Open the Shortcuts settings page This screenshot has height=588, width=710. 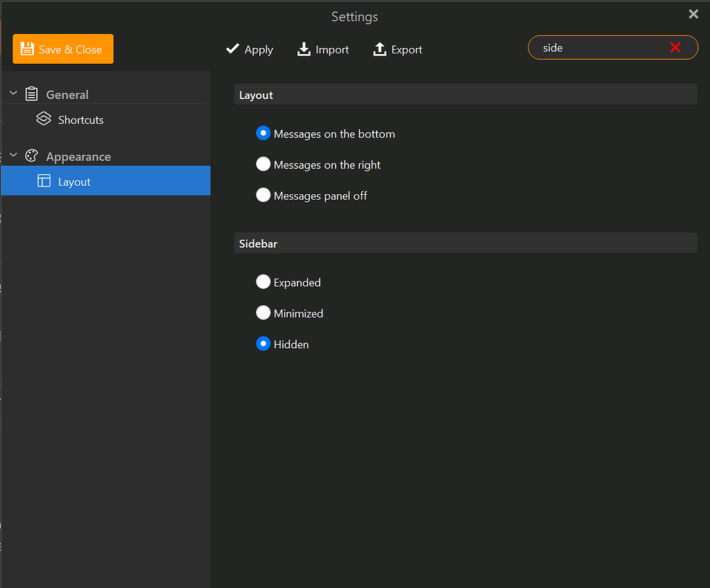tap(79, 119)
